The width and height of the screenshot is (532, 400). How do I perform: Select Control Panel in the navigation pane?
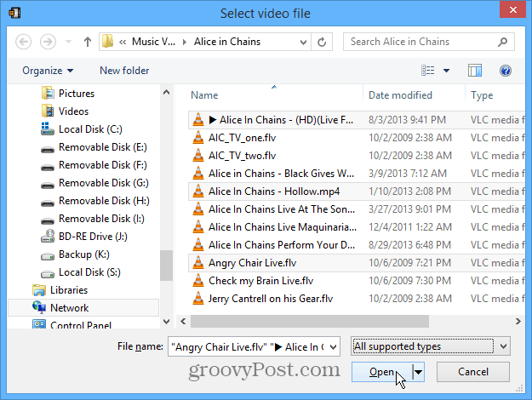[80, 325]
